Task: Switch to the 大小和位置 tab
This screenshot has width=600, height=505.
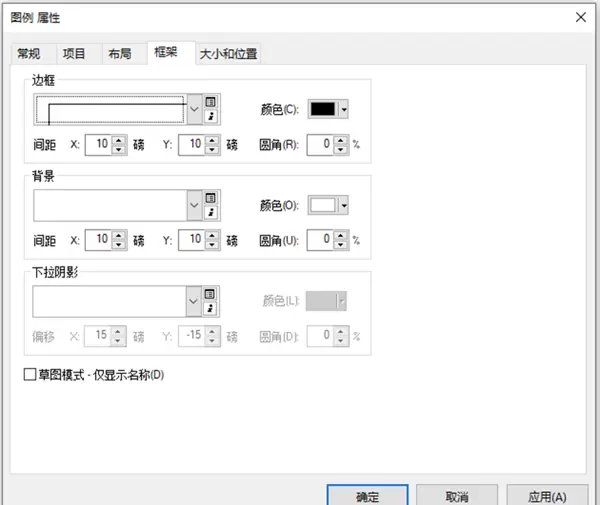Action: 228,54
